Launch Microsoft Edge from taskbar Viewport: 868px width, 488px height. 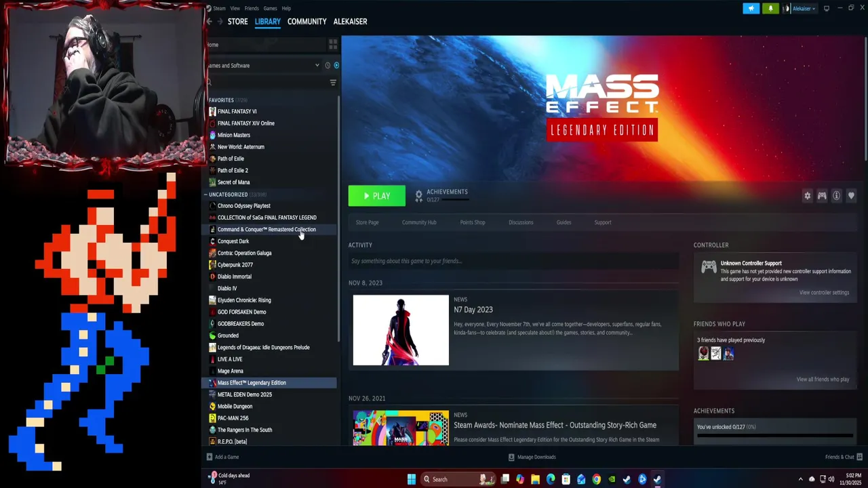point(551,479)
